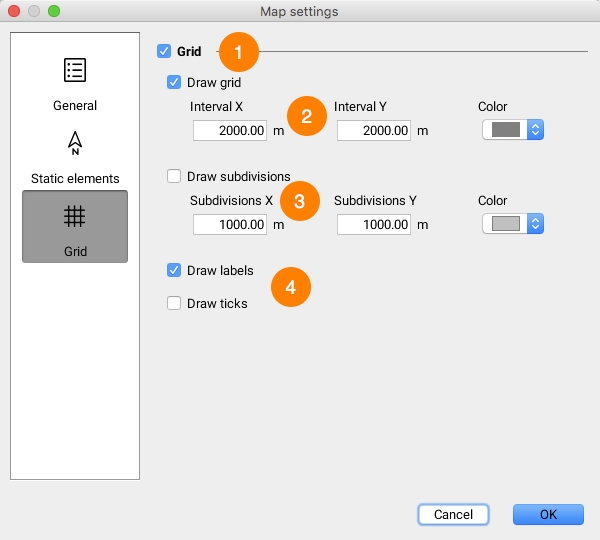The height and width of the screenshot is (540, 600).
Task: Confirm settings with the OK button
Action: (548, 514)
